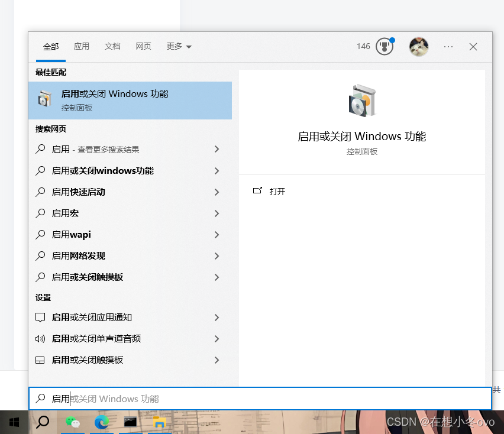Click search icon beside 启用宏
The image size is (504, 434).
[40, 213]
